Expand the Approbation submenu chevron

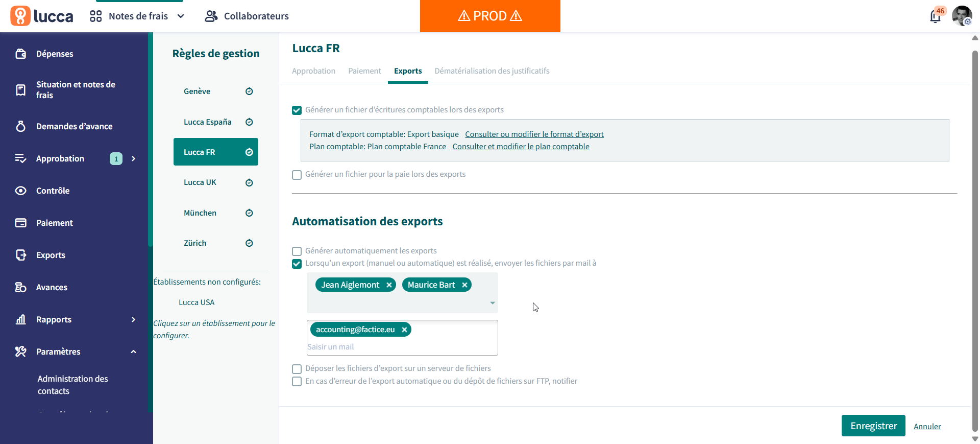134,158
